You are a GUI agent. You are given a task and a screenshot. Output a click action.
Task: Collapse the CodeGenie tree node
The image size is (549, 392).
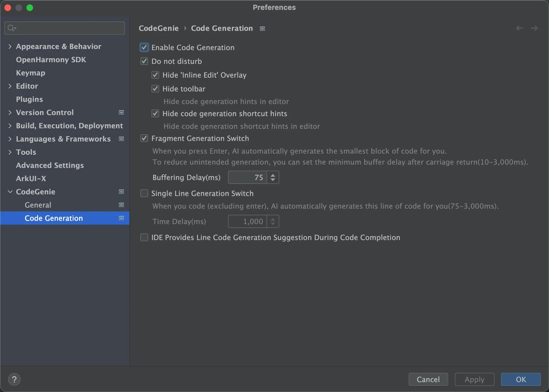coord(10,192)
